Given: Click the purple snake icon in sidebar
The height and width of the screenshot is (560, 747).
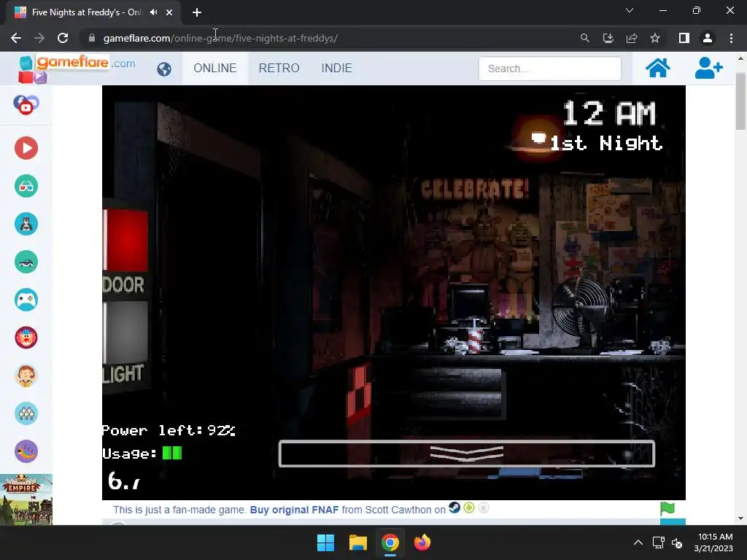Looking at the screenshot, I should pos(26,451).
